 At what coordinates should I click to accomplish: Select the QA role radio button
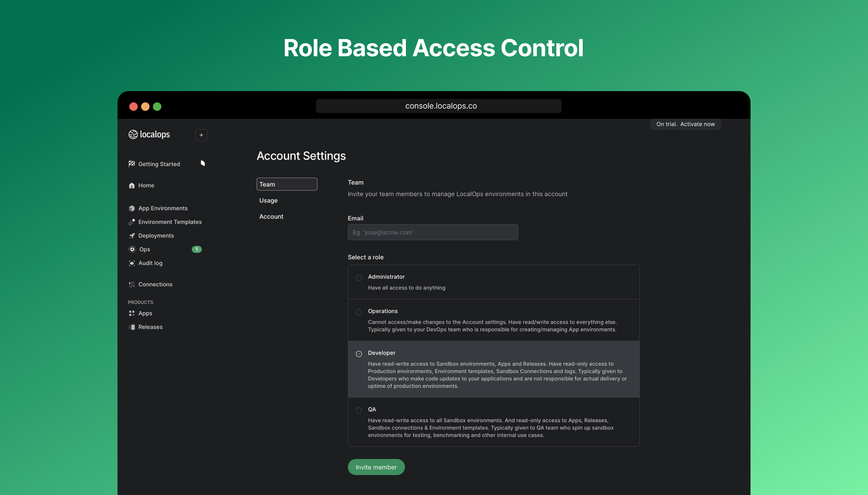point(359,410)
